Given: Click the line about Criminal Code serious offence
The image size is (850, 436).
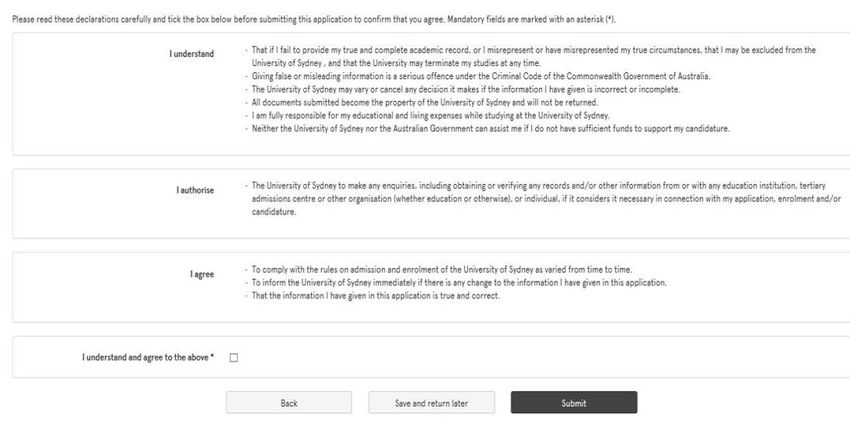Looking at the screenshot, I should [x=481, y=76].
